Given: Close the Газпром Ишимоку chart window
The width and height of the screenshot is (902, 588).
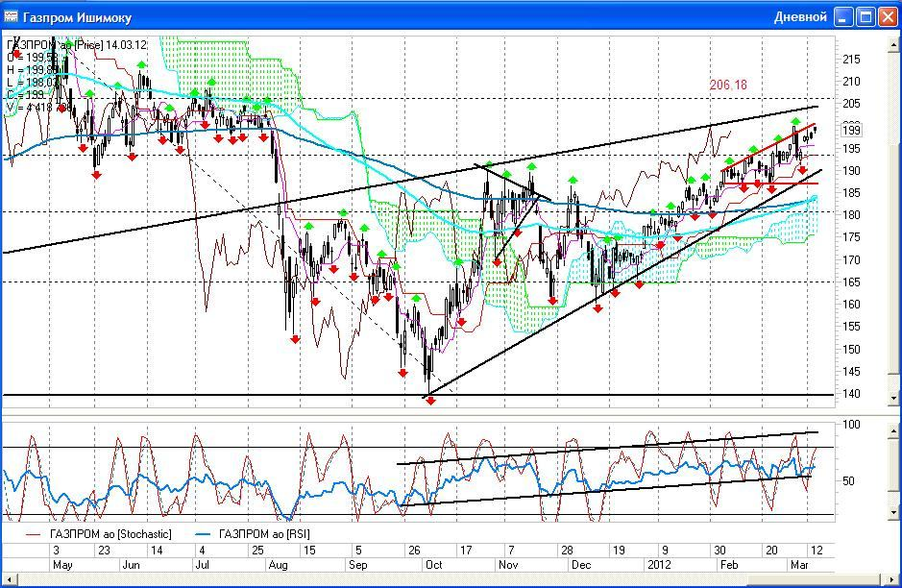Looking at the screenshot, I should pos(887,16).
